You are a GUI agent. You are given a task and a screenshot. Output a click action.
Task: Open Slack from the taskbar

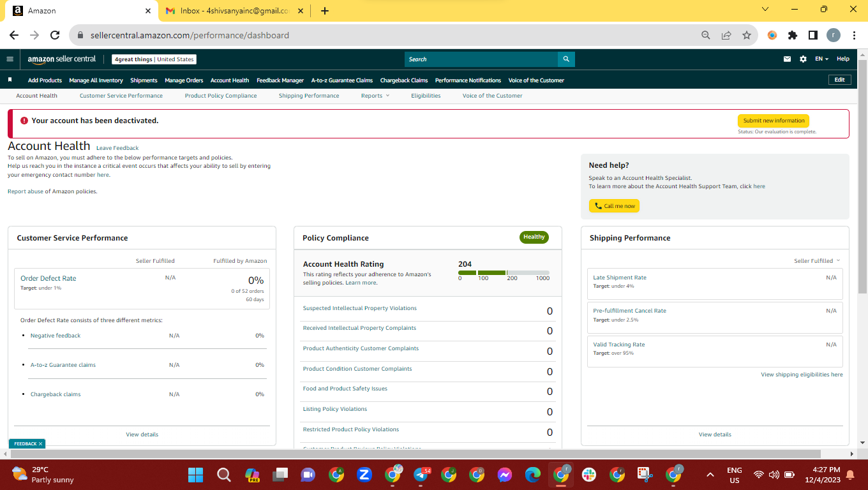click(x=588, y=475)
